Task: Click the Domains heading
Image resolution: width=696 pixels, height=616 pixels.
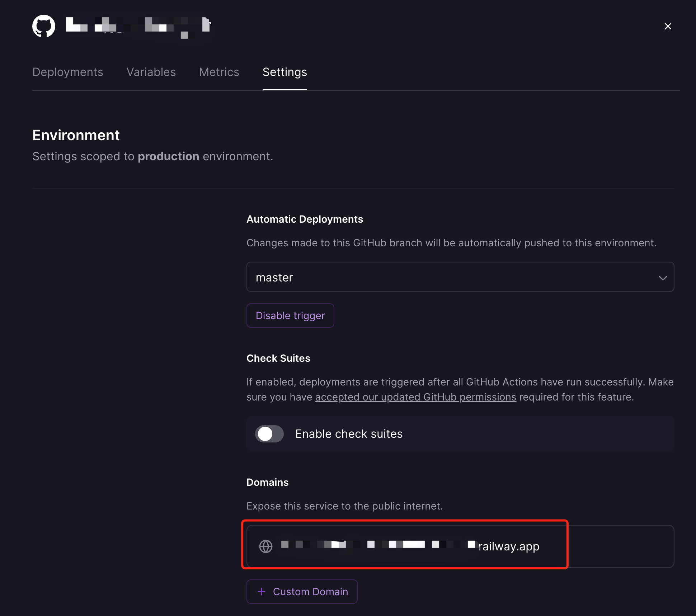Action: 267,482
